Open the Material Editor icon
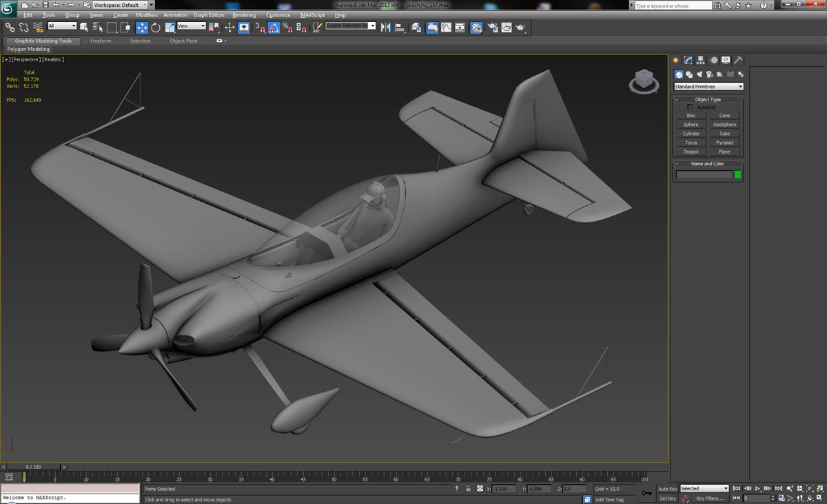Image resolution: width=827 pixels, height=504 pixels. coord(476,28)
